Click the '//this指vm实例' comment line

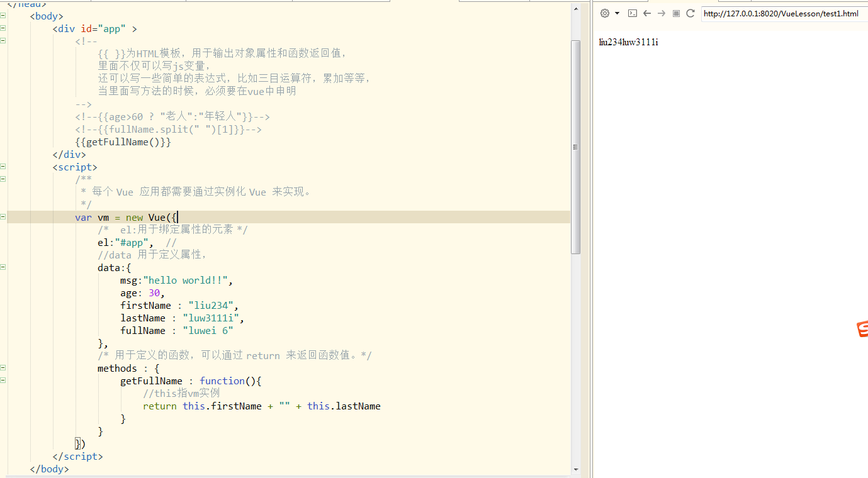point(181,394)
